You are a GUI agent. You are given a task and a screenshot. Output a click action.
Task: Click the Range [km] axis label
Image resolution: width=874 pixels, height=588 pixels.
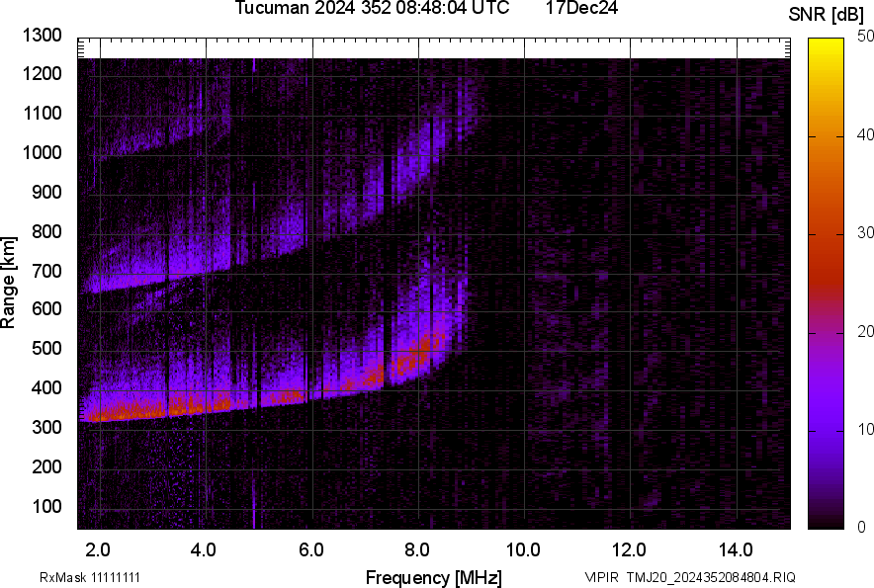[x=9, y=282]
